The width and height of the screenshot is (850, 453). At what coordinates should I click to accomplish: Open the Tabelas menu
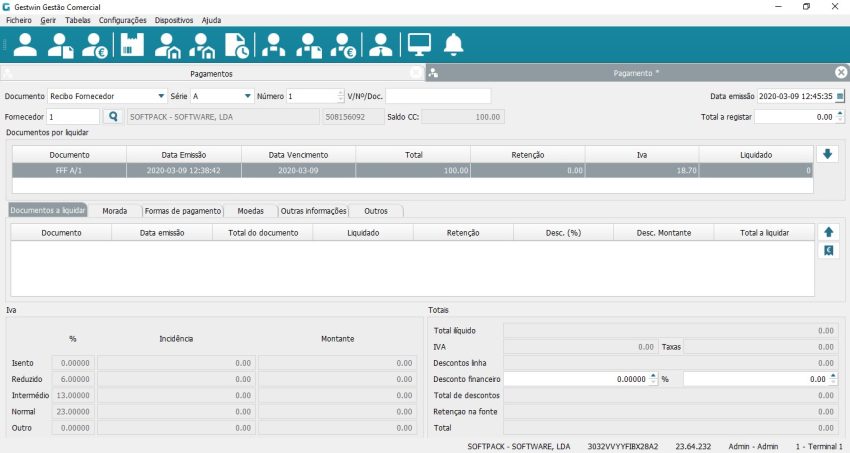tap(77, 20)
